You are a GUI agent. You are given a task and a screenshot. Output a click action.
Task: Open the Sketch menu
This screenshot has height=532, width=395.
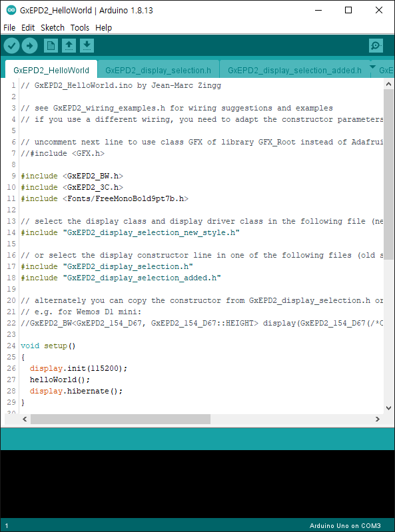(53, 27)
